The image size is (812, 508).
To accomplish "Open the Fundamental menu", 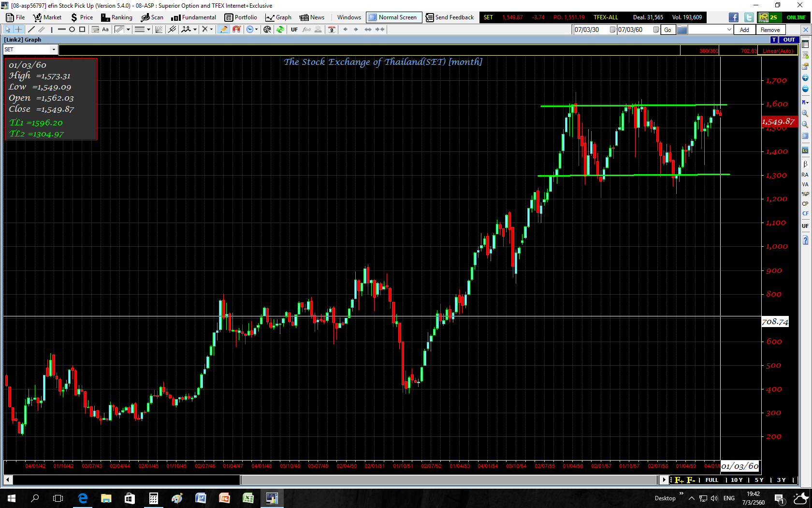I will [193, 17].
